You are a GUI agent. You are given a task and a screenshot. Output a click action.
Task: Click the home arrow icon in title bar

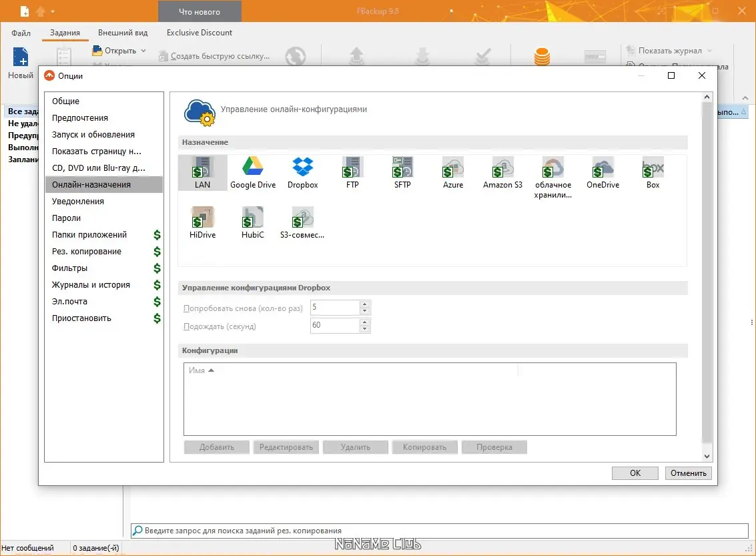(41, 11)
